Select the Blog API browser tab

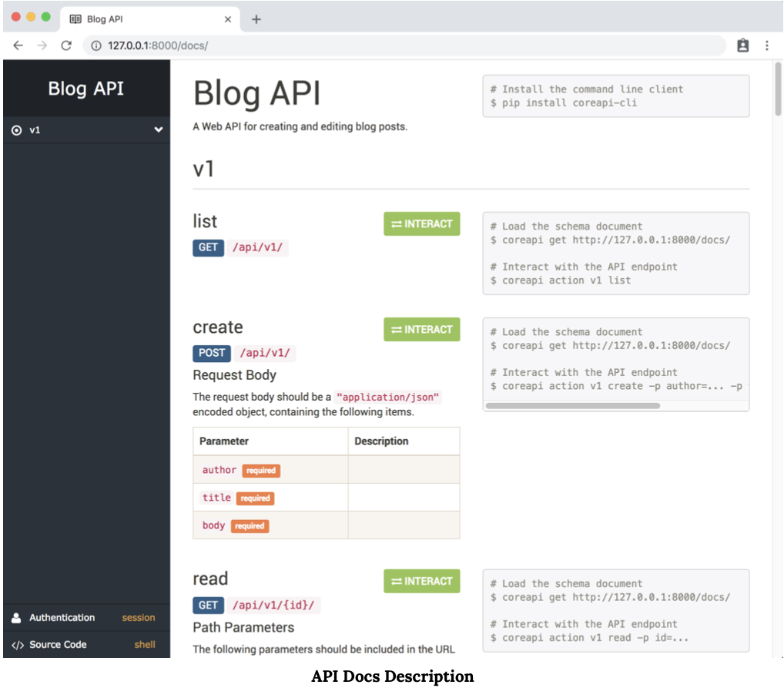150,19
